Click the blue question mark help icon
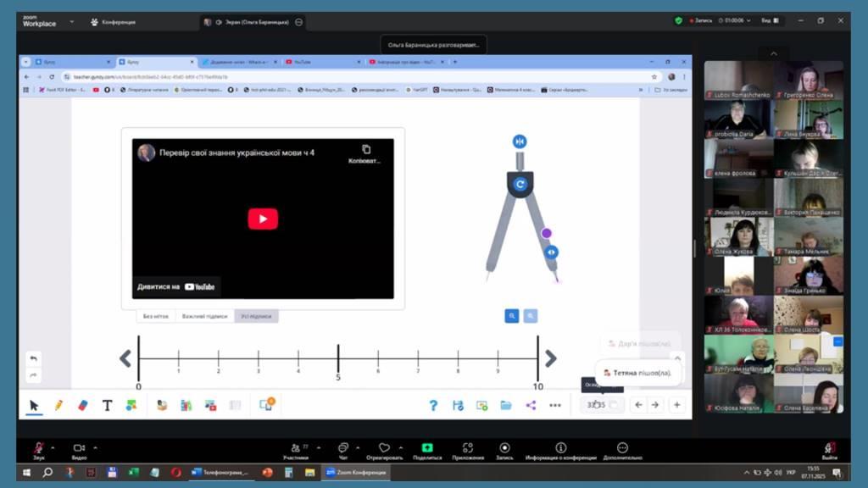Viewport: 868px width, 488px height. point(433,405)
